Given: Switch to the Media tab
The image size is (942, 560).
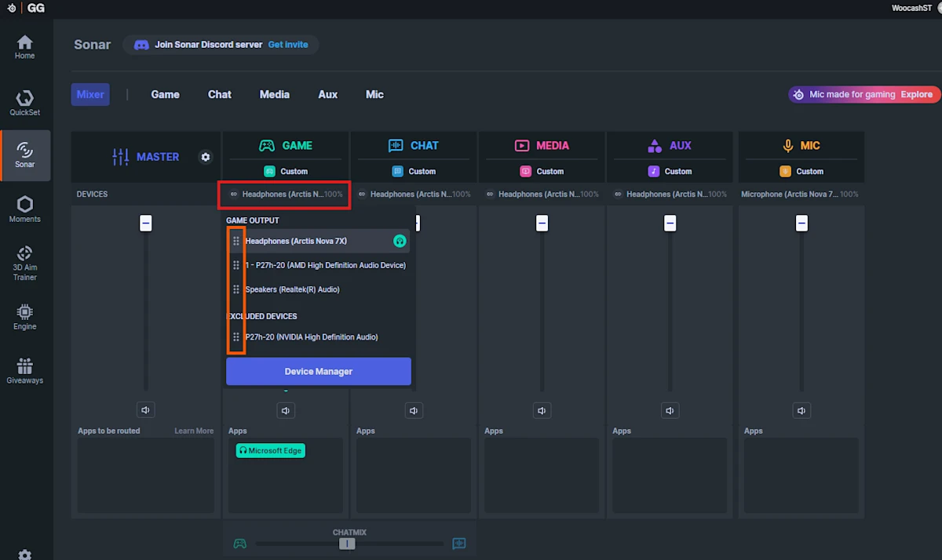Looking at the screenshot, I should click(274, 94).
